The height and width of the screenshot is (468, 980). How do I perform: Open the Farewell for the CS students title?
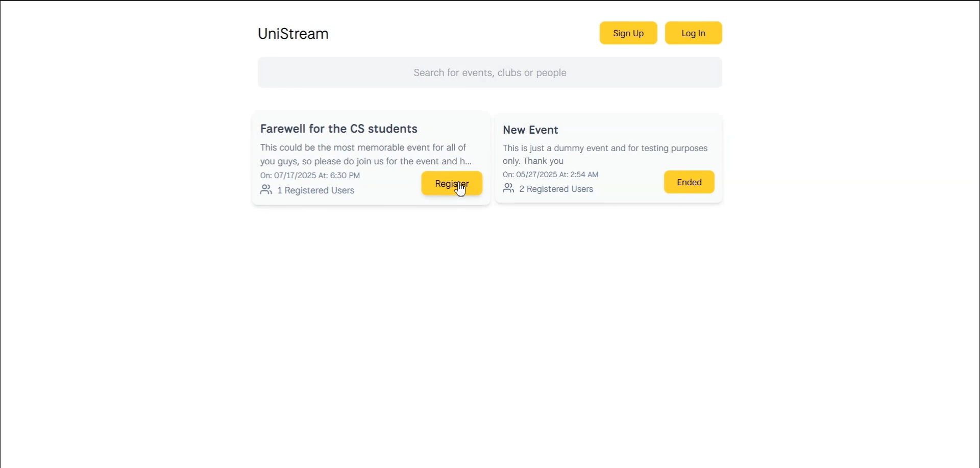pos(339,129)
